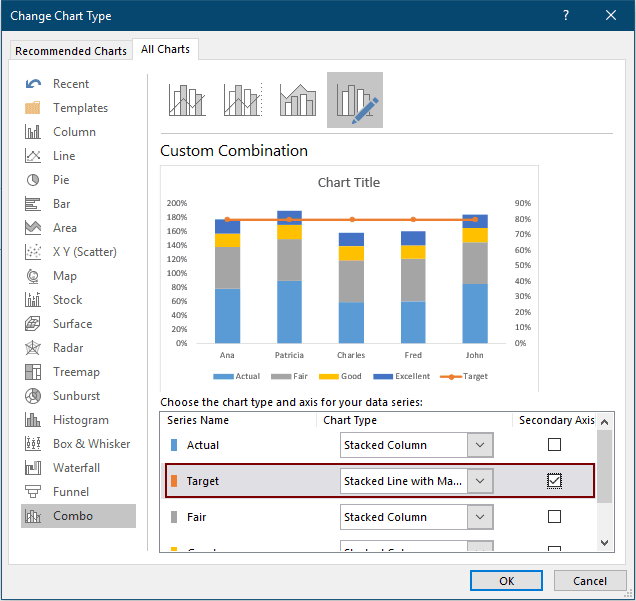This screenshot has height=601, width=636.
Task: Select the Clustered Column - Line combo icon
Action: point(187,100)
